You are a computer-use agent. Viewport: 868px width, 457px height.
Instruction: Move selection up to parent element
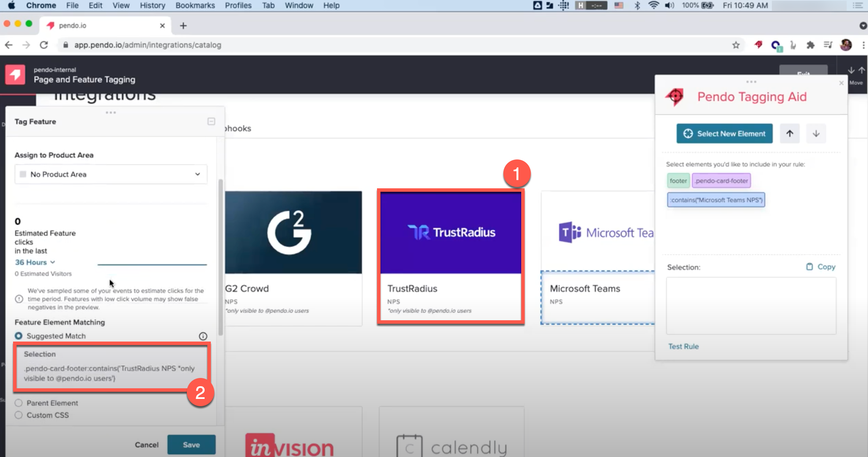point(790,133)
